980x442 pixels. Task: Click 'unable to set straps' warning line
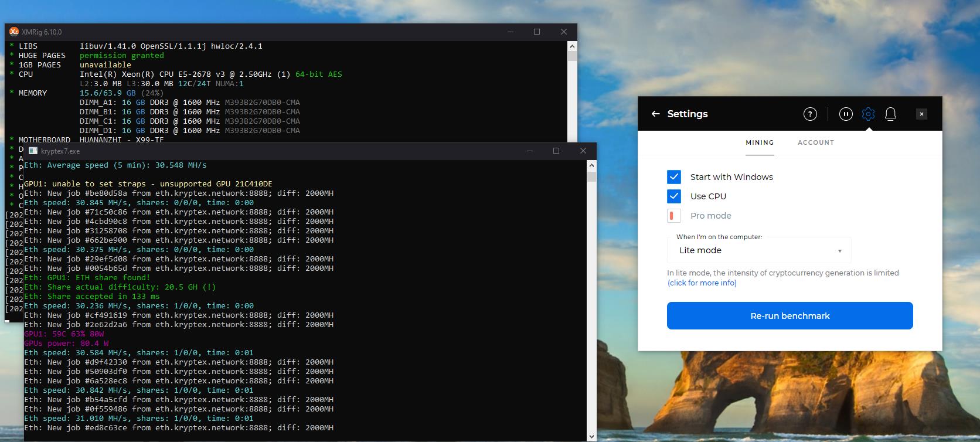pos(148,183)
